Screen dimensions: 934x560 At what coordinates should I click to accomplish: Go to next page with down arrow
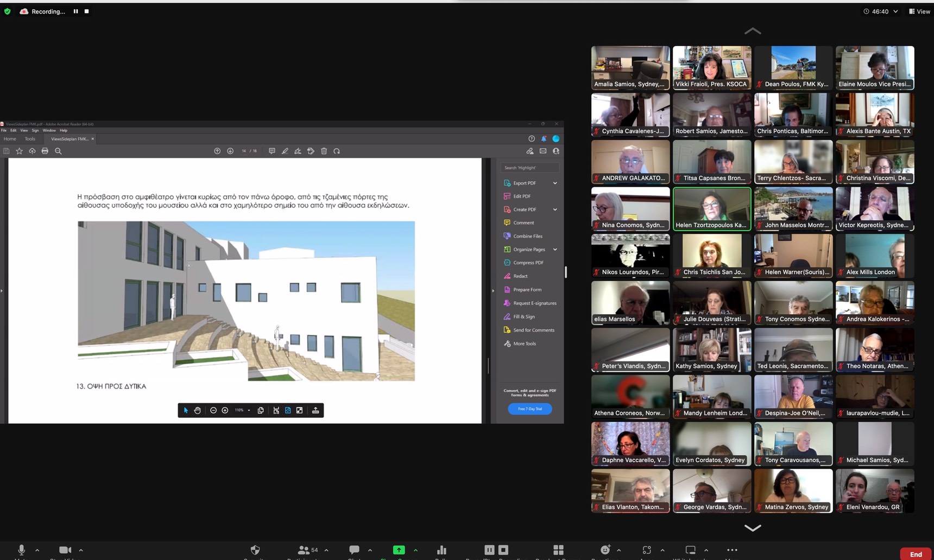point(230,151)
